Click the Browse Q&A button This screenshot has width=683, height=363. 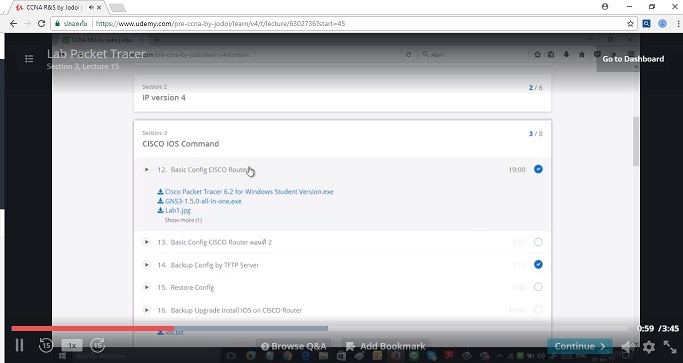[x=294, y=346]
